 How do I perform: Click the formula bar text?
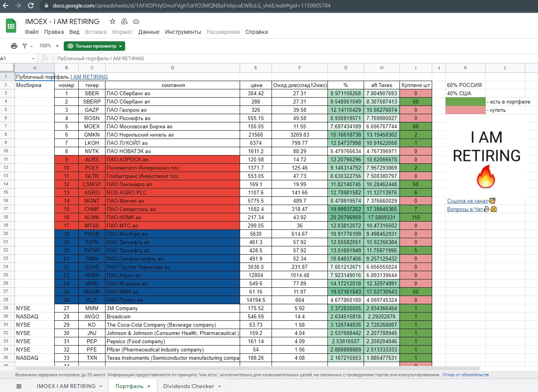pos(101,59)
